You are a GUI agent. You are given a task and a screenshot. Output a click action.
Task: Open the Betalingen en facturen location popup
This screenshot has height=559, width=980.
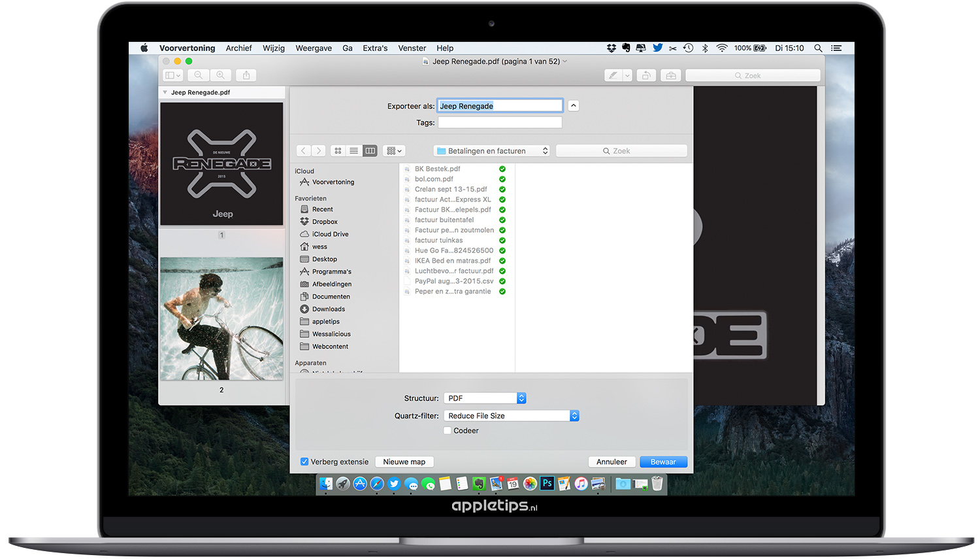click(491, 151)
